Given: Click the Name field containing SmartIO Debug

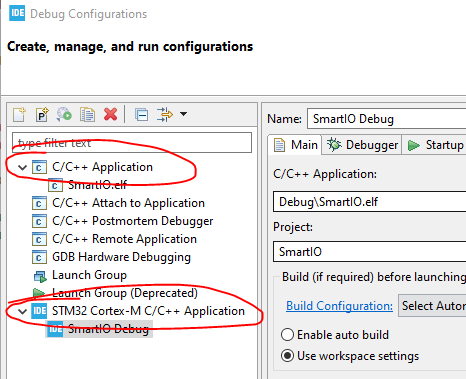Looking at the screenshot, I should (387, 119).
